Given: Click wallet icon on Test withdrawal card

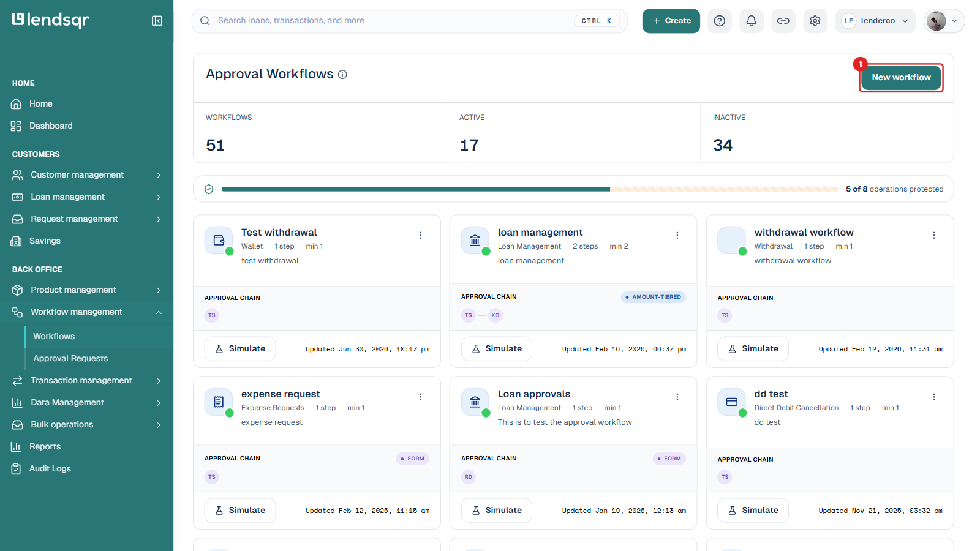Looking at the screenshot, I should [x=219, y=241].
